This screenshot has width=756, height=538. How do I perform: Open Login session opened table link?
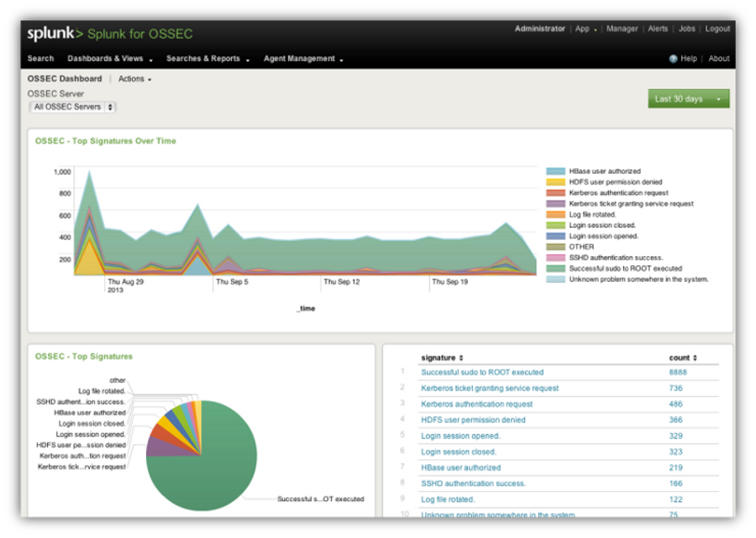click(x=461, y=436)
